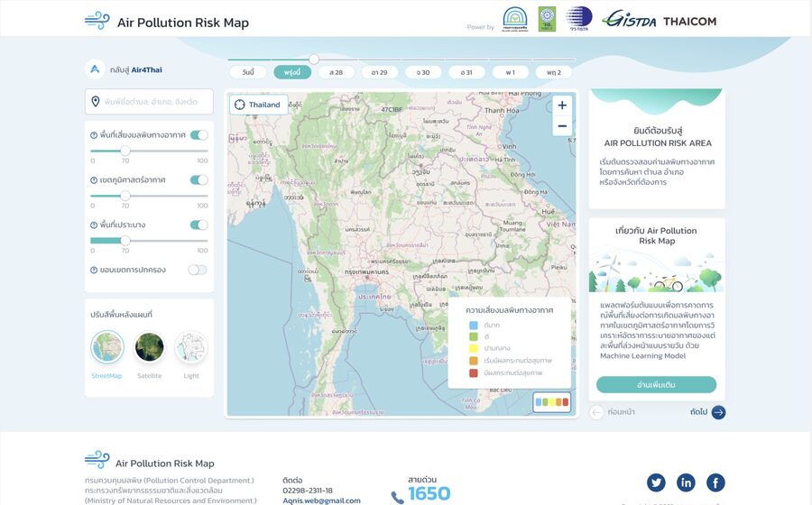Open the Facebook page from footer
This screenshot has width=812, height=505.
[715, 482]
